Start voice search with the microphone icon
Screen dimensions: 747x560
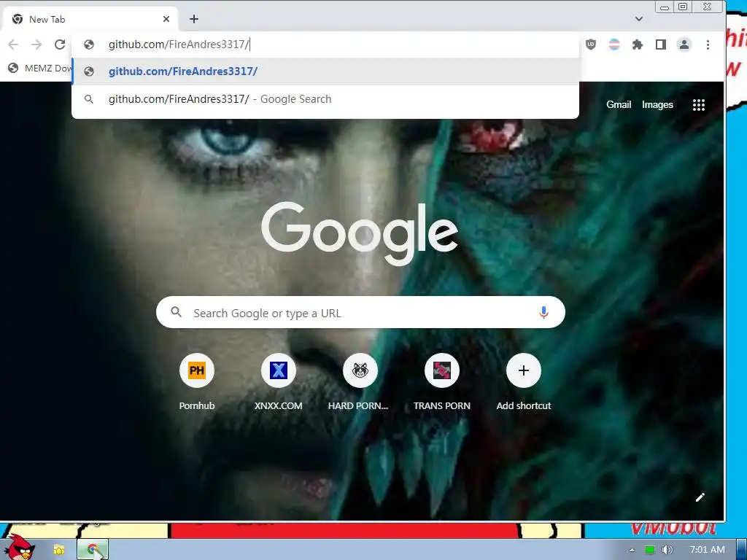pyautogui.click(x=543, y=312)
